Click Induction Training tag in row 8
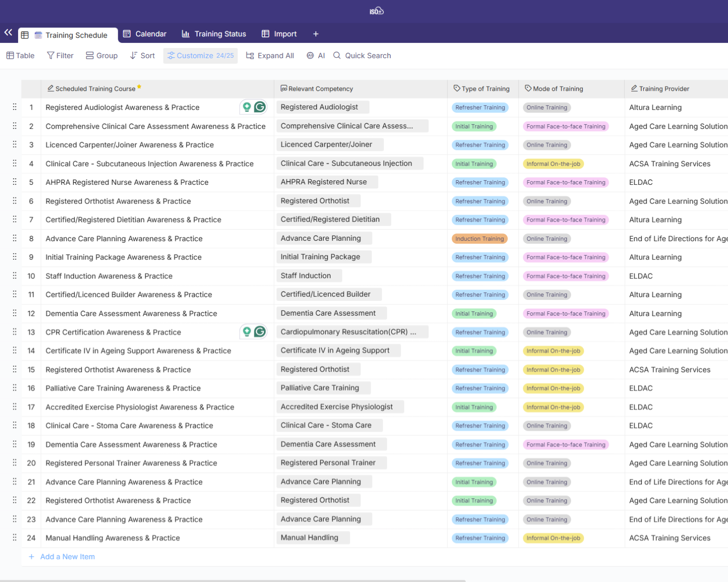The width and height of the screenshot is (728, 582). point(479,239)
